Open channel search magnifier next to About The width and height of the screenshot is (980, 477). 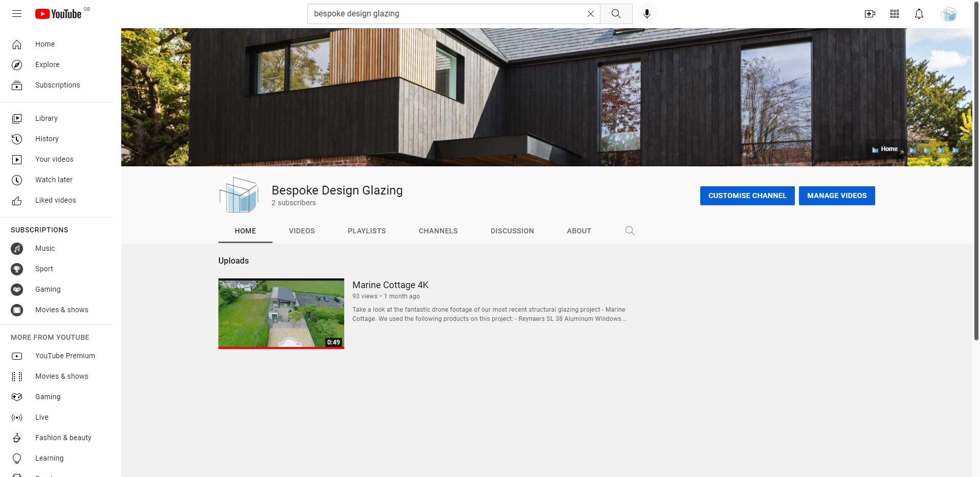tap(630, 231)
